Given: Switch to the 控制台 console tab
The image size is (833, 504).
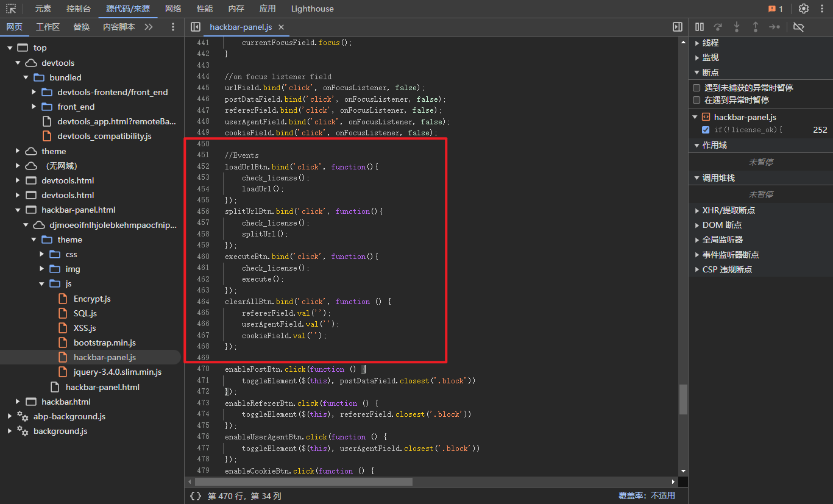Looking at the screenshot, I should tap(79, 9).
